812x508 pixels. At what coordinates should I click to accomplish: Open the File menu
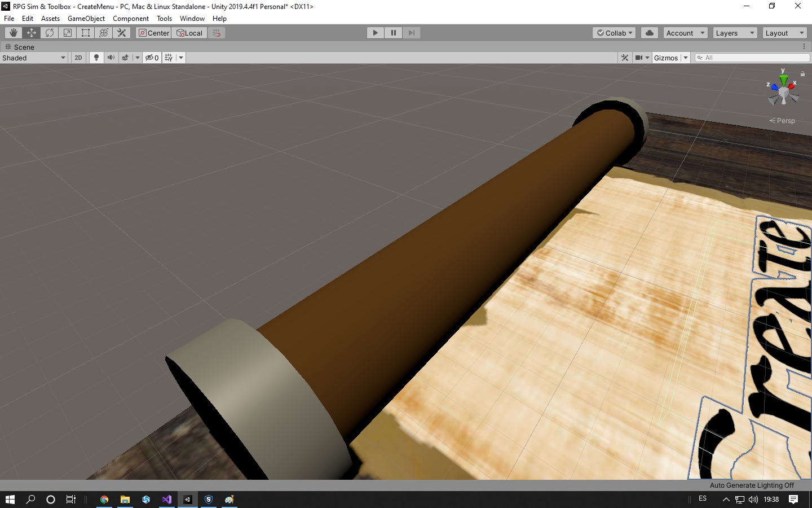click(x=9, y=18)
